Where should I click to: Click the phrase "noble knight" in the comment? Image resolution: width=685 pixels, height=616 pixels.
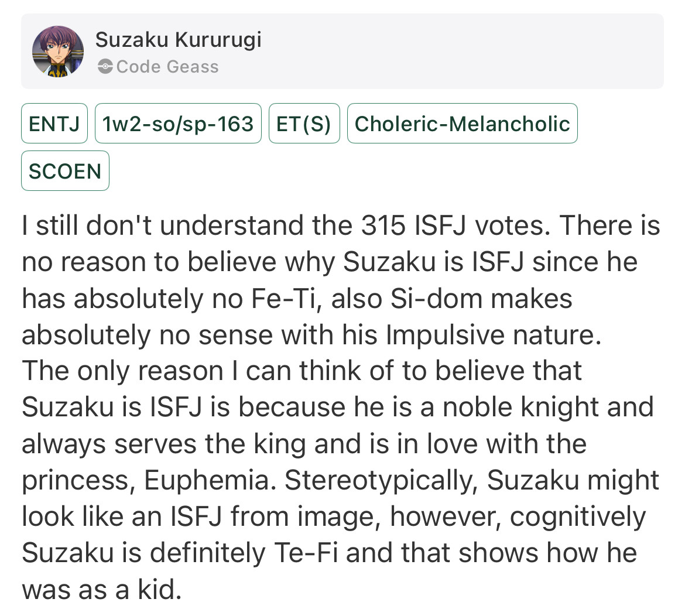(x=521, y=407)
